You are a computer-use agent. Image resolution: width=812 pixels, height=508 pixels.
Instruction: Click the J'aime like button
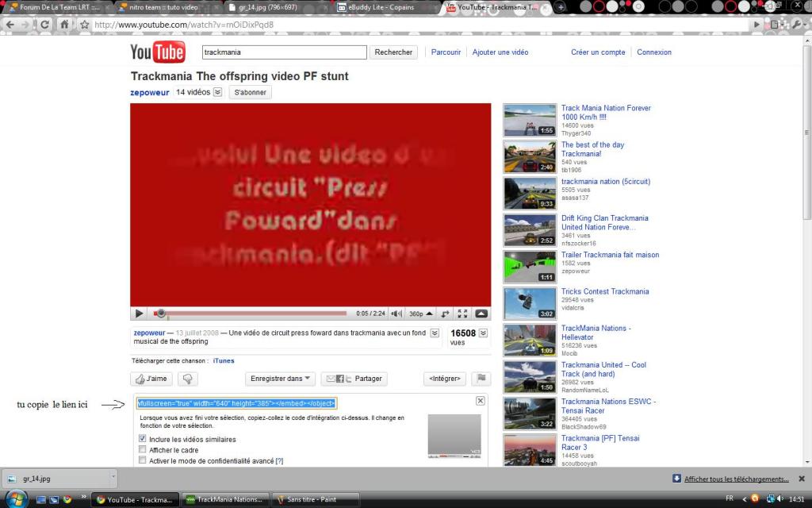coord(151,379)
